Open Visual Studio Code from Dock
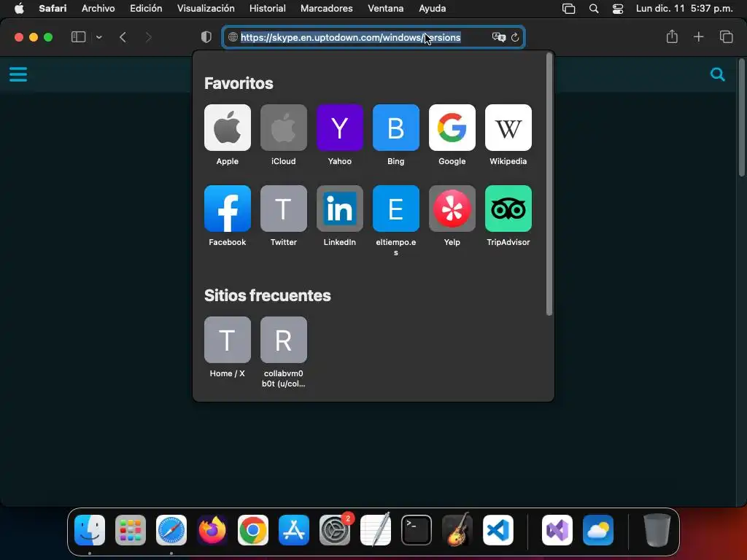This screenshot has width=747, height=560. click(x=498, y=530)
